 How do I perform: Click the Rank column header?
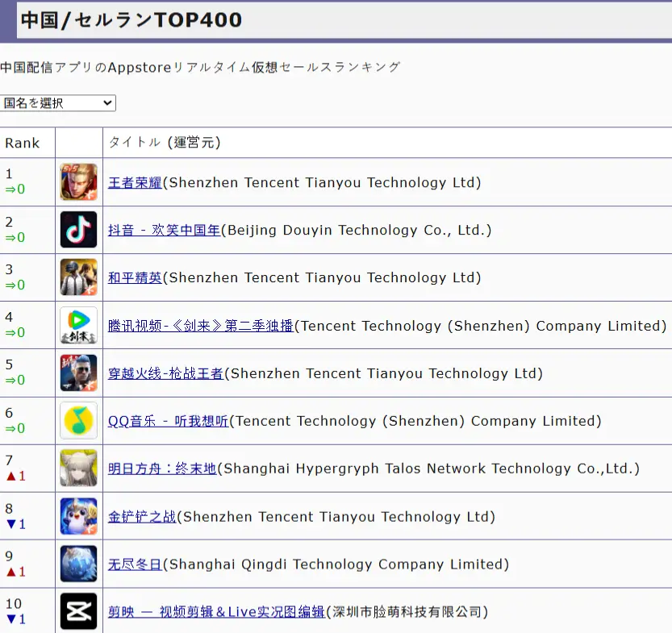[23, 143]
